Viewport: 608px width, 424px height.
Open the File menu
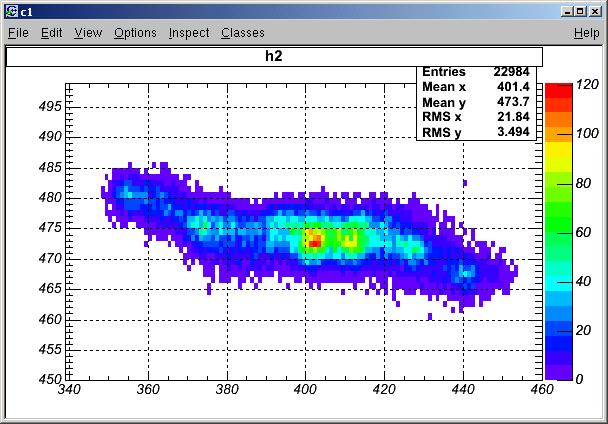(x=18, y=33)
